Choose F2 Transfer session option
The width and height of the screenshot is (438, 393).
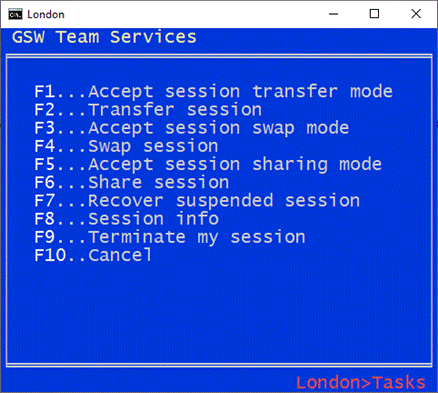[148, 110]
